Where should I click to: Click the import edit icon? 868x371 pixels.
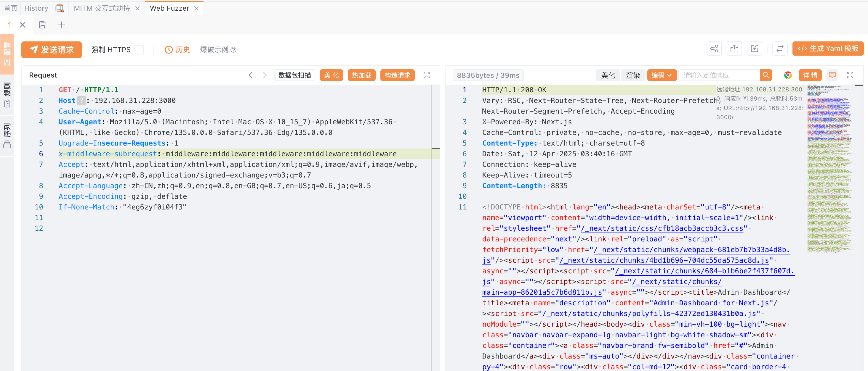point(755,49)
